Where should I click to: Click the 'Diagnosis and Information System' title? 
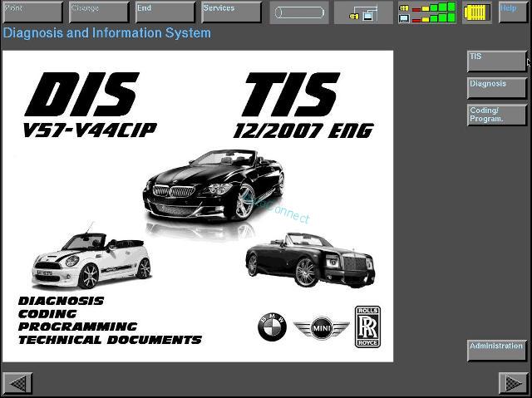click(x=107, y=33)
